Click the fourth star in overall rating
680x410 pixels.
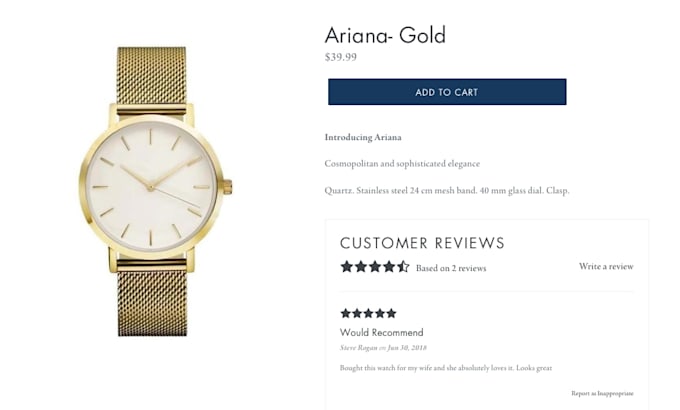pos(389,267)
